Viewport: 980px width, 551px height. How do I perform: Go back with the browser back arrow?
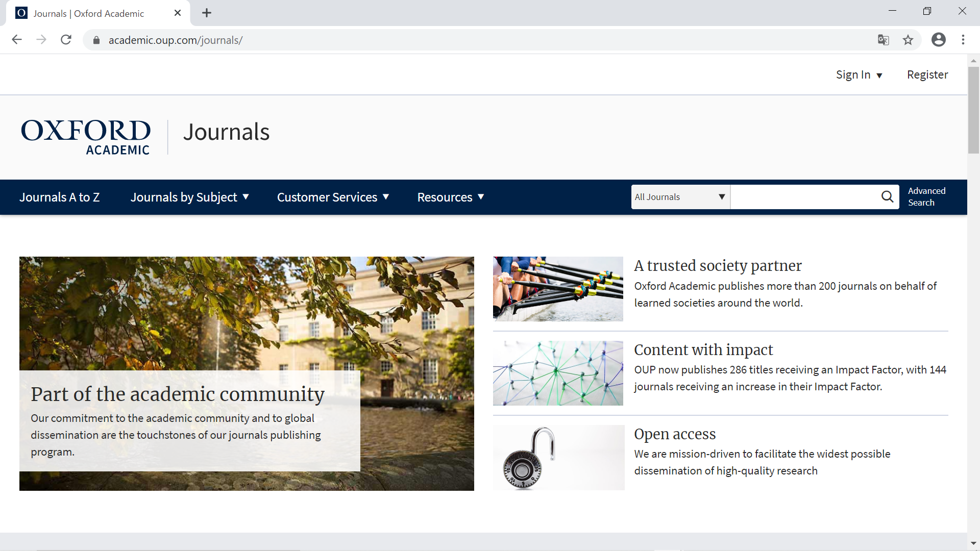[17, 40]
